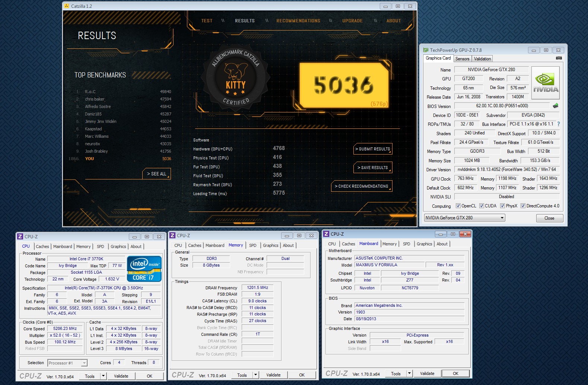Open the SPD tab in Memory window
Image resolution: width=588 pixels, height=385 pixels.
[x=252, y=245]
